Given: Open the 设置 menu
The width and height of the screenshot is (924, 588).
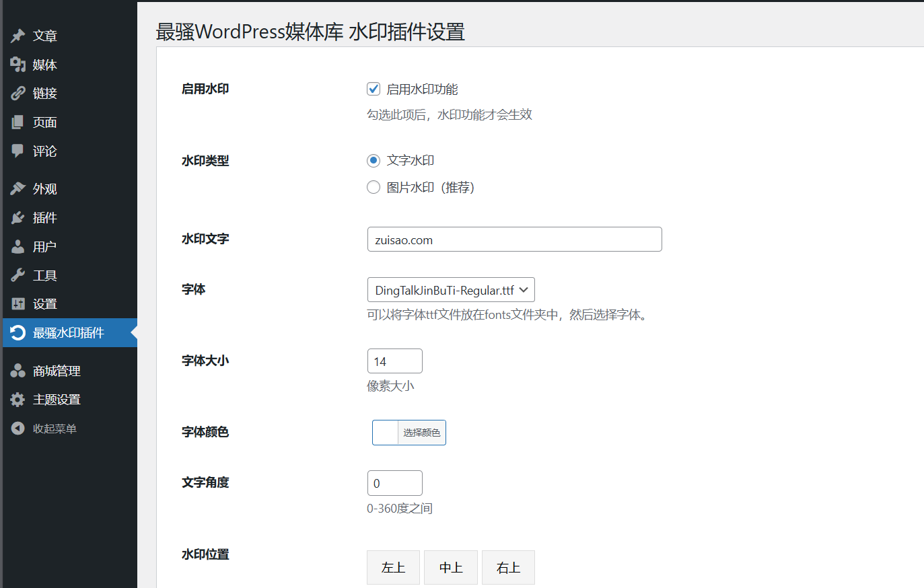Looking at the screenshot, I should (70, 304).
